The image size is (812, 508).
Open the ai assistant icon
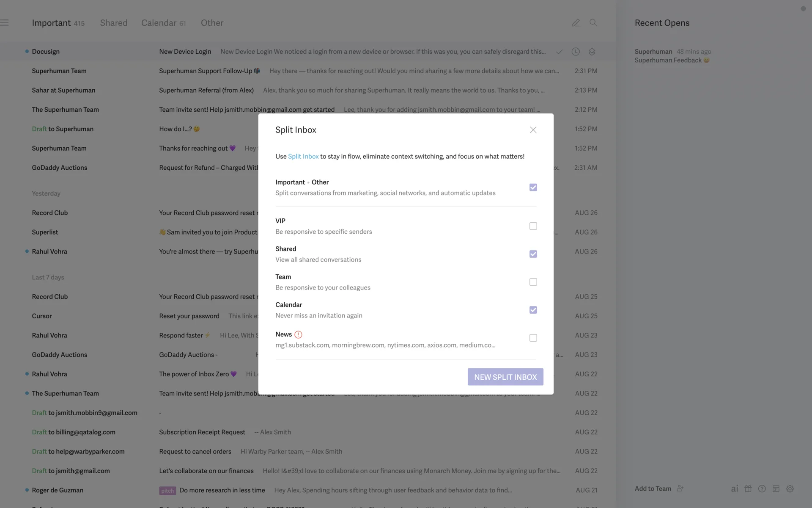735,489
